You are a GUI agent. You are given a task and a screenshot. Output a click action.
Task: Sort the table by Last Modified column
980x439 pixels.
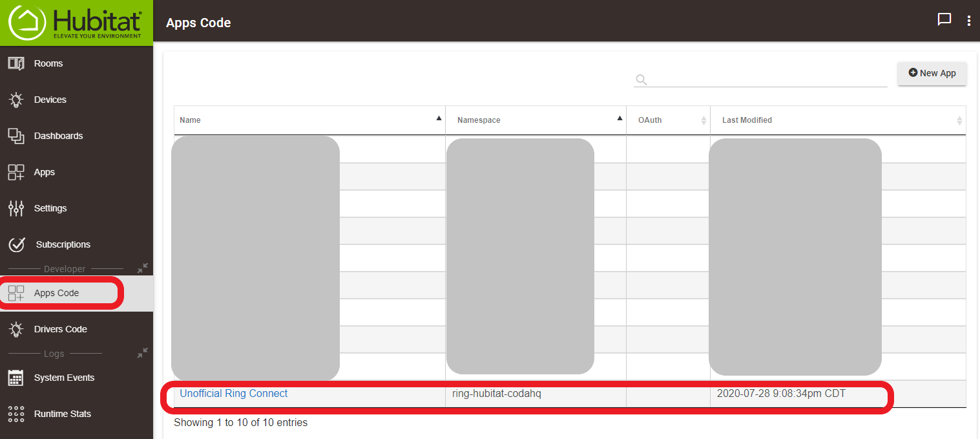point(838,120)
